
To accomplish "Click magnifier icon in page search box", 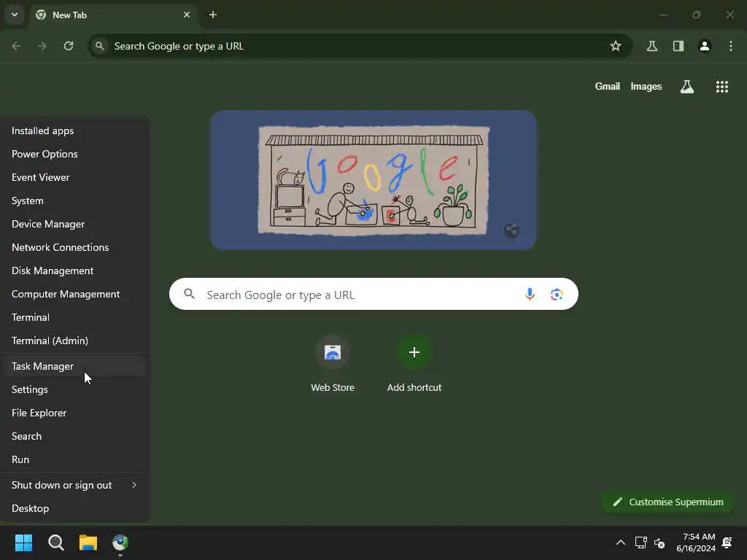I will click(190, 294).
